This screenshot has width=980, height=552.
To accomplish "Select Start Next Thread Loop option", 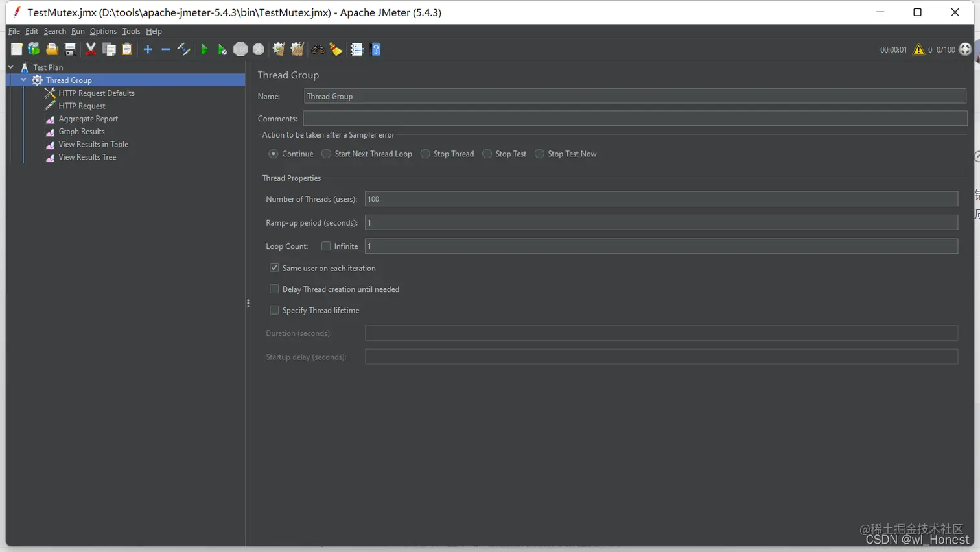I will 326,154.
